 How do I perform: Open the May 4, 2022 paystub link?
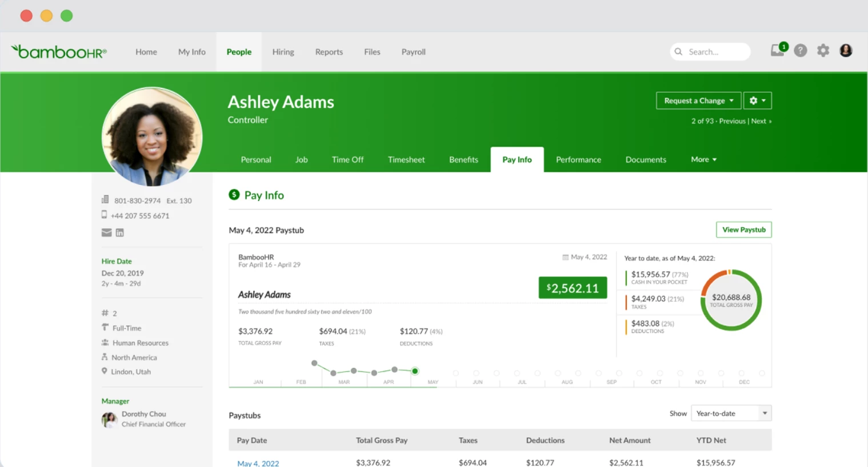[x=258, y=463]
